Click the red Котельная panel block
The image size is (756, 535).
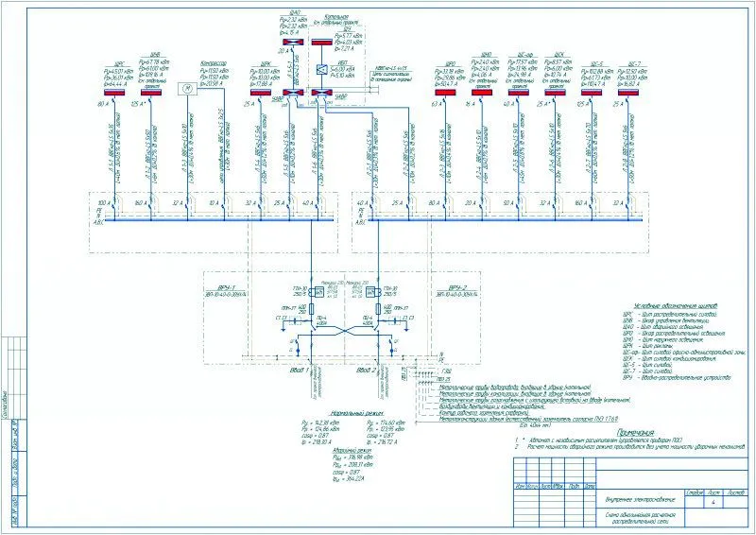click(321, 43)
